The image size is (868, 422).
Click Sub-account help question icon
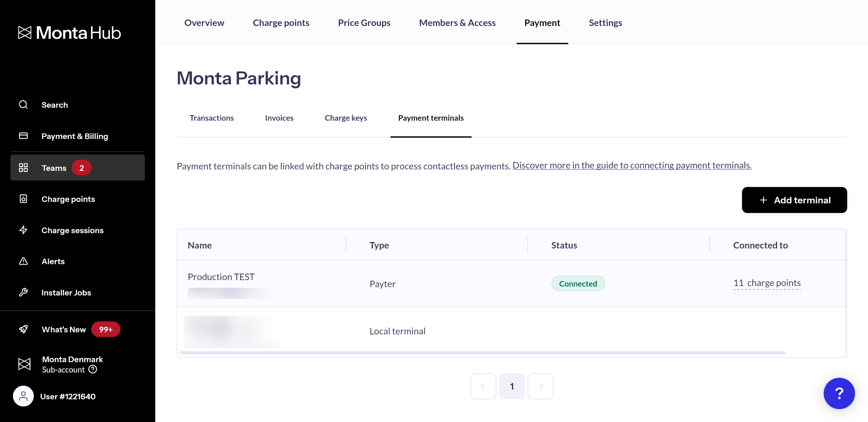click(93, 369)
